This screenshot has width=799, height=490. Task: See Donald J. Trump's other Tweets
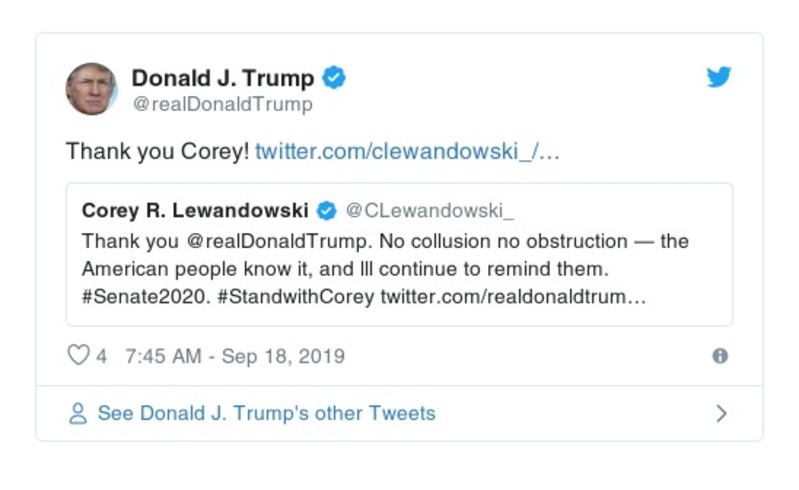(x=266, y=413)
